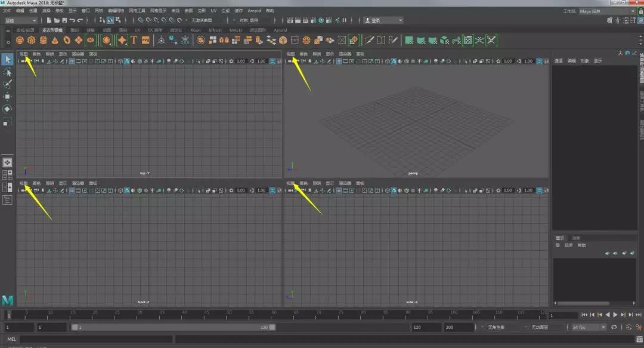Toggle wireframe shading in top viewport toolbar

[x=120, y=61]
